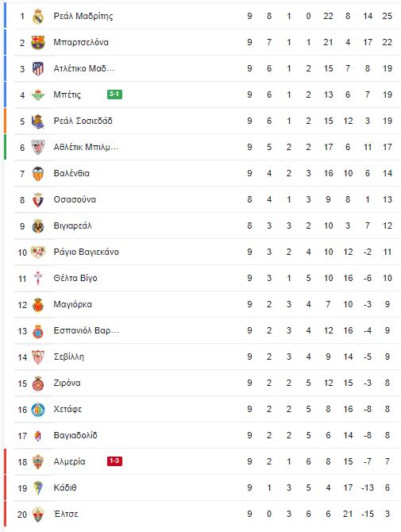This screenshot has height=532, width=401.
Task: Select the Real Betis green crest
Action: (38, 95)
